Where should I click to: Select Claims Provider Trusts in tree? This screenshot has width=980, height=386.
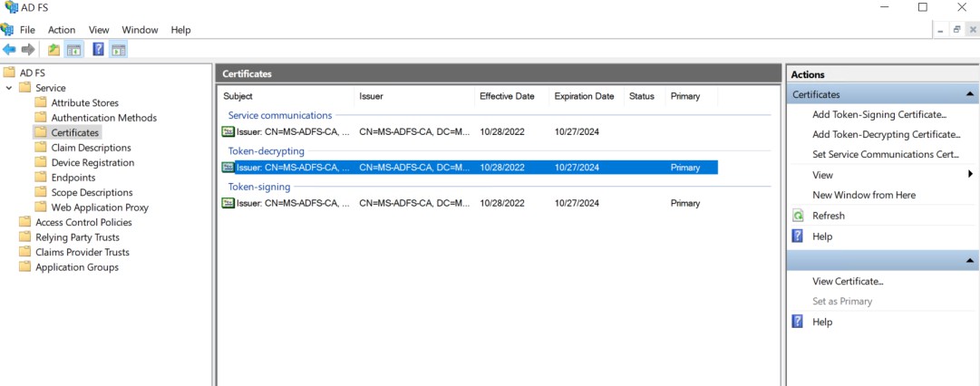[82, 252]
